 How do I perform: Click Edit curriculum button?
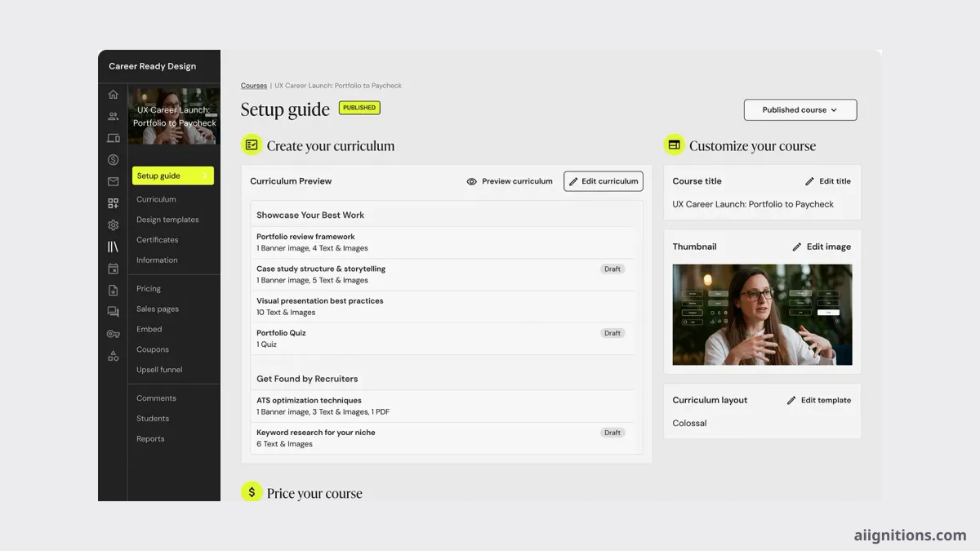(604, 181)
